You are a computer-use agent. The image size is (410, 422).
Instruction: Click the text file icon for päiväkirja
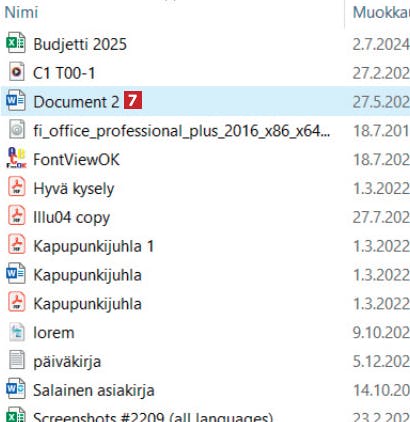tap(16, 360)
